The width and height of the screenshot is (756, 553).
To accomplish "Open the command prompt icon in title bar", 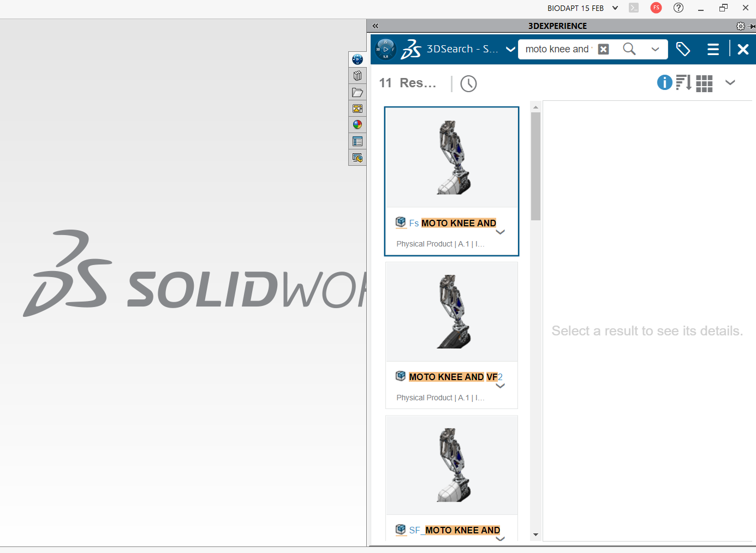I will 634,8.
